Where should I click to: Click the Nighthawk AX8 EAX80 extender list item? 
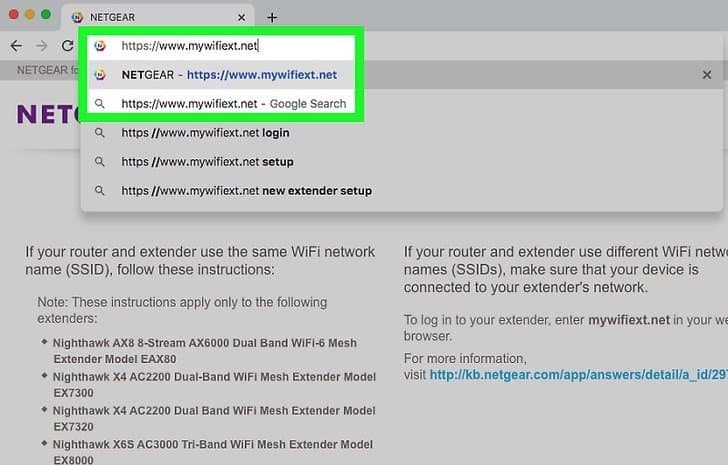pyautogui.click(x=205, y=351)
